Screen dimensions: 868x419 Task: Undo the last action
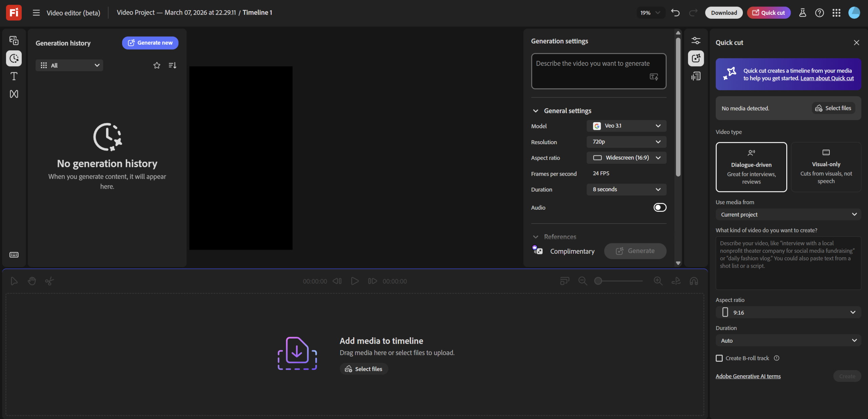click(x=675, y=13)
